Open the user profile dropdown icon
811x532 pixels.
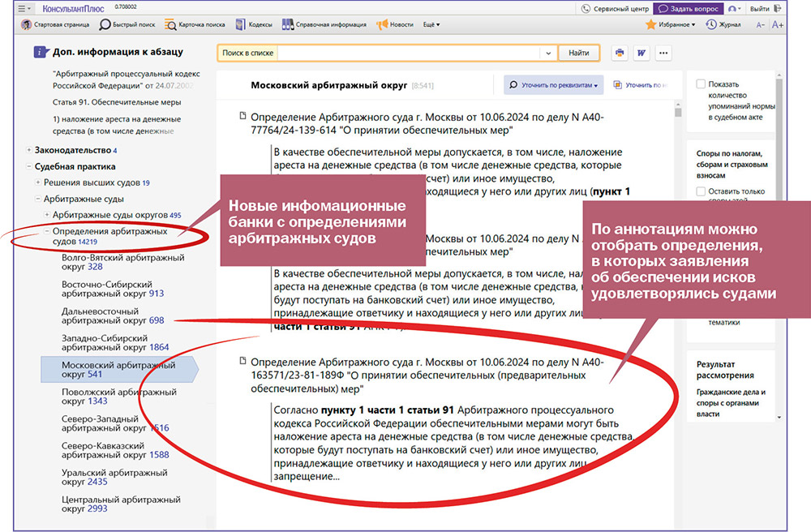pos(735,8)
